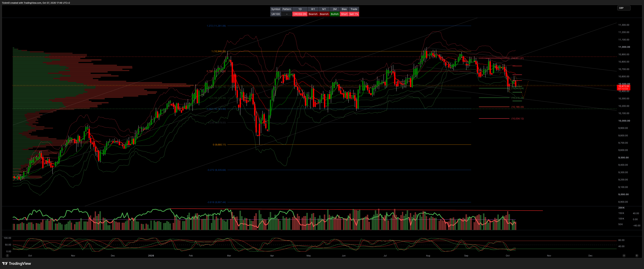Click the 11,000.00 price axis label
Viewport: 644px width, 269px height.
click(624, 47)
